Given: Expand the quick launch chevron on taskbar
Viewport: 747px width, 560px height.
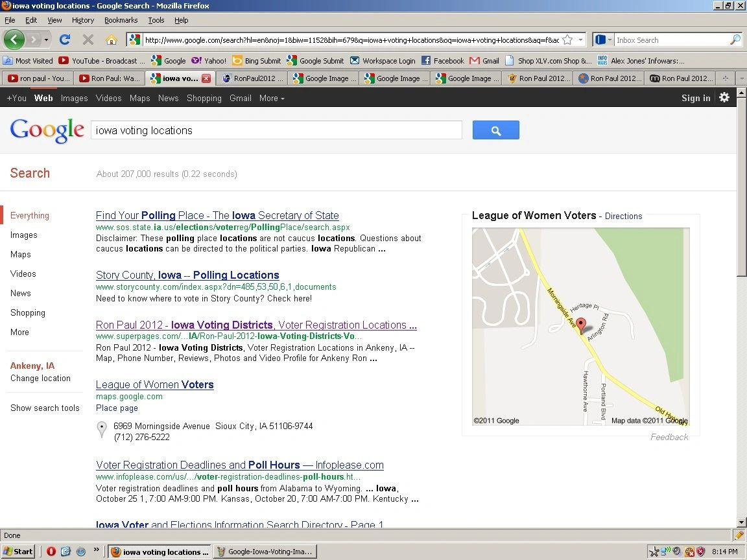Looking at the screenshot, I should point(96,550).
